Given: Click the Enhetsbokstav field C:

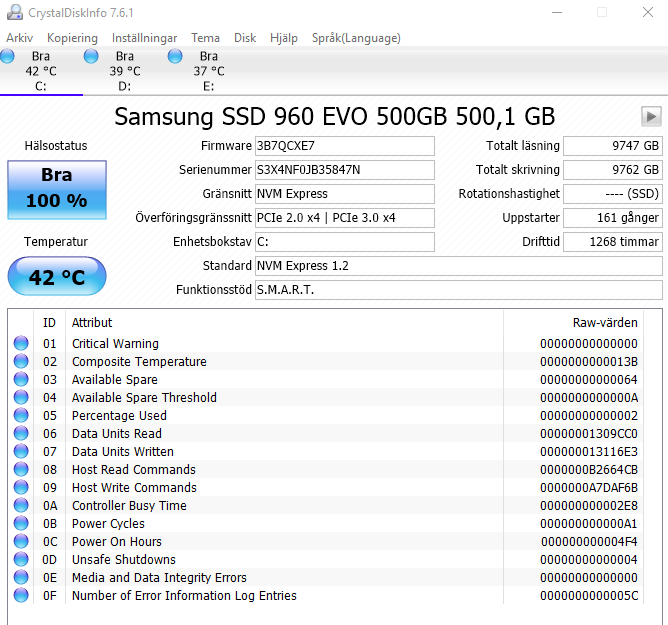Looking at the screenshot, I should click(x=345, y=242).
